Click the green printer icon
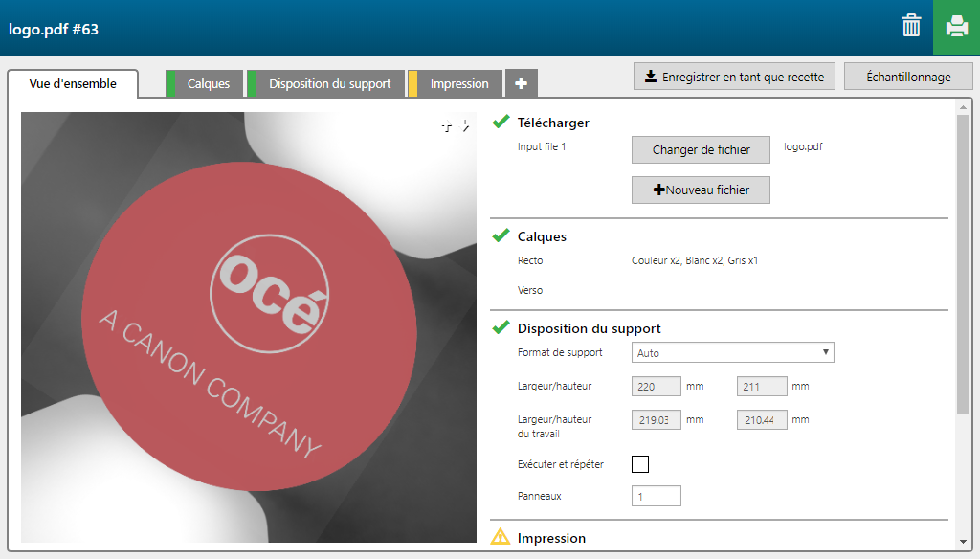 coord(956,27)
